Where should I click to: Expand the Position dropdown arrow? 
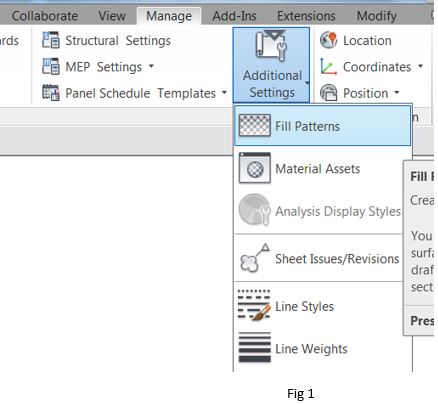(x=397, y=92)
